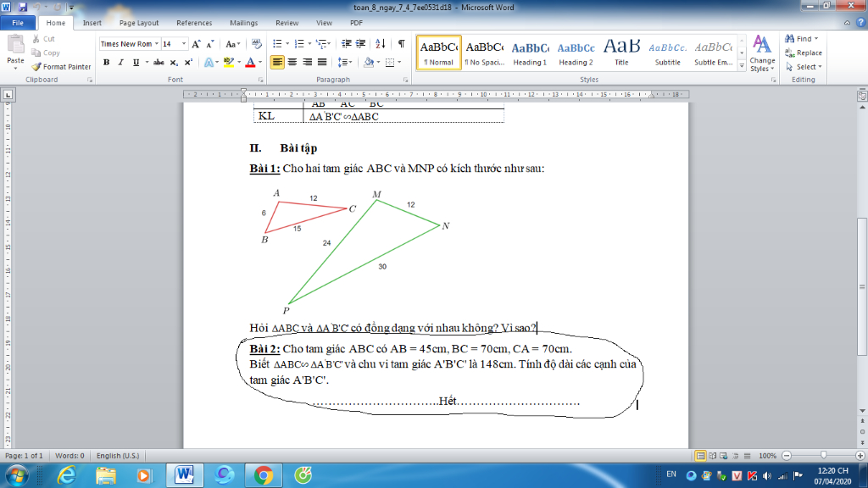Click the Text Effects icon
Screen dimensions: 868x488
209,63
